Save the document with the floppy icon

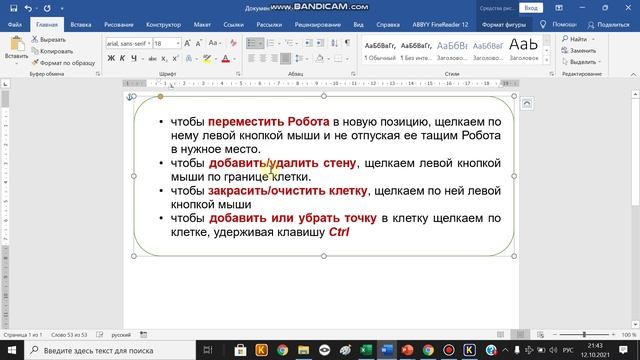[13, 8]
